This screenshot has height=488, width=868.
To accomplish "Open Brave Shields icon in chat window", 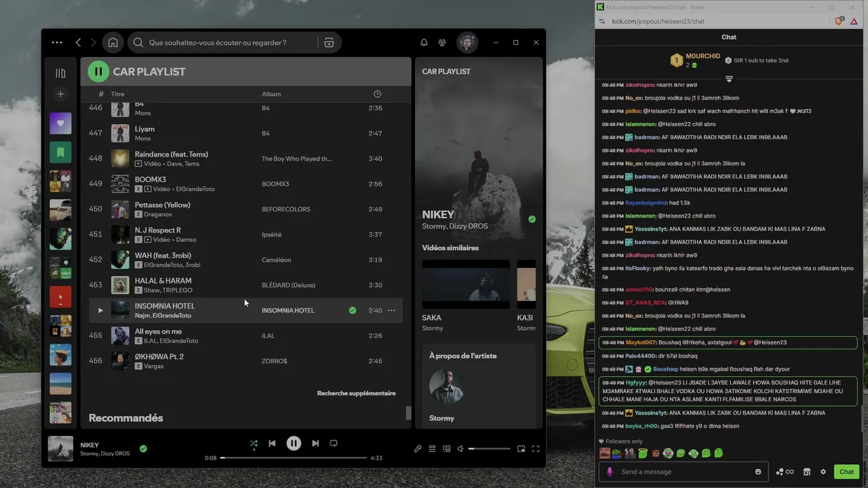I will pos(840,22).
